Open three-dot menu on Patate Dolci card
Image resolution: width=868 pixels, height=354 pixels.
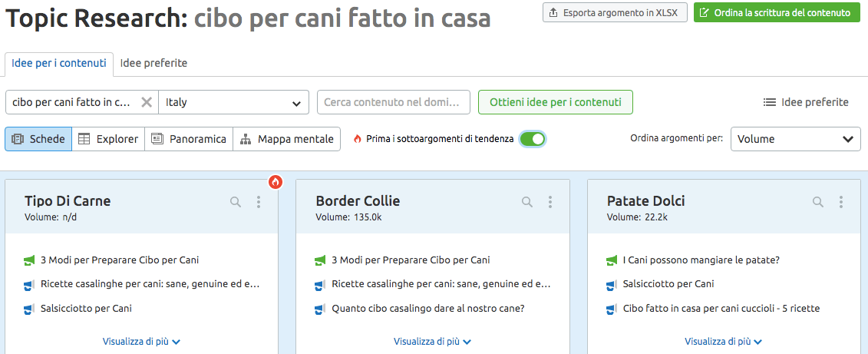tap(841, 202)
